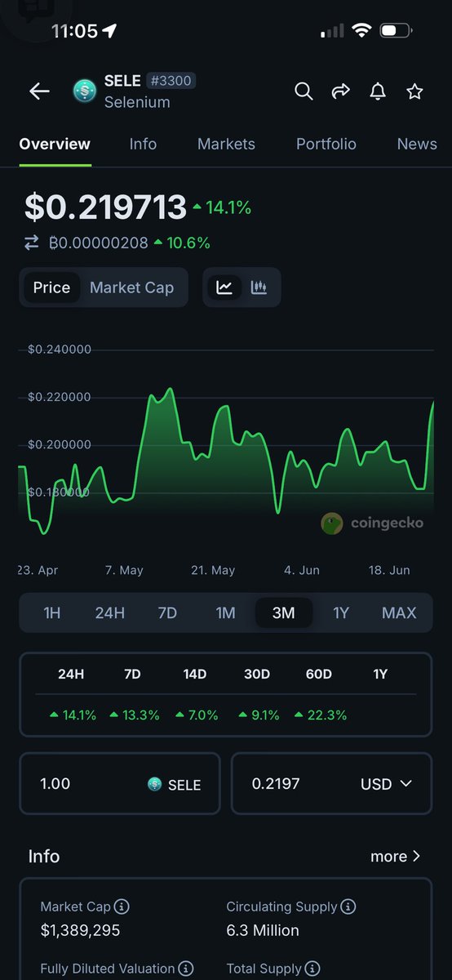452x980 pixels.
Task: Tap the 6.3 Million circulating supply value
Action: [263, 930]
